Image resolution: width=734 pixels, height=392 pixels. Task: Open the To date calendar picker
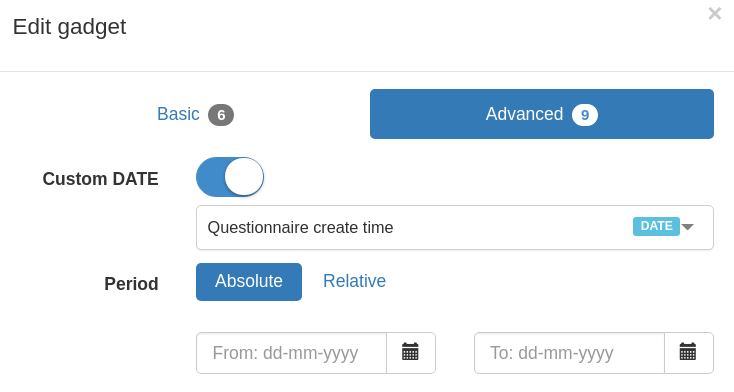[x=688, y=353]
